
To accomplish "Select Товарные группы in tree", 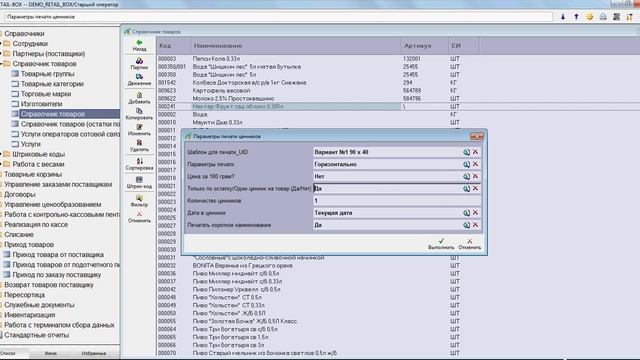I will (47, 74).
